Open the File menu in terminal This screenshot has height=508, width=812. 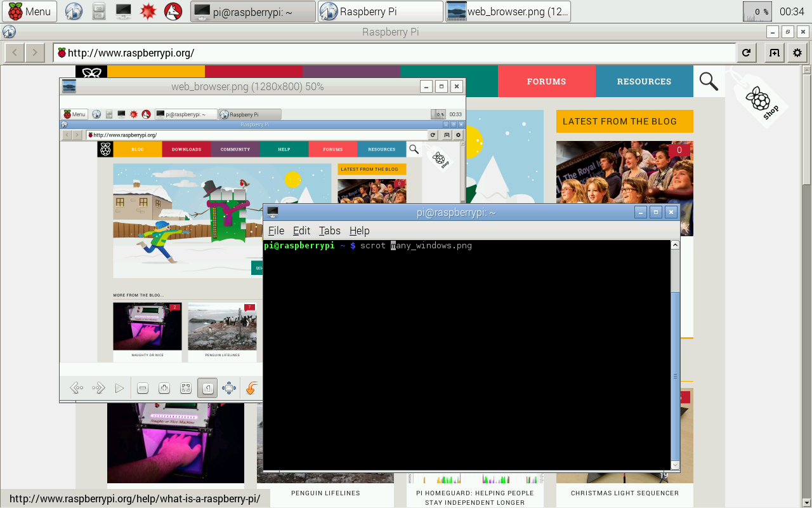tap(276, 231)
